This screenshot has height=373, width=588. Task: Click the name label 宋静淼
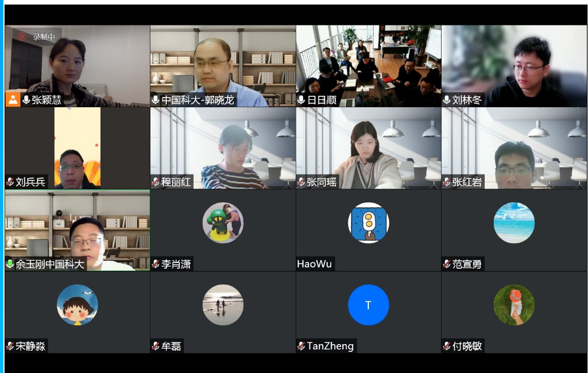[x=31, y=346]
